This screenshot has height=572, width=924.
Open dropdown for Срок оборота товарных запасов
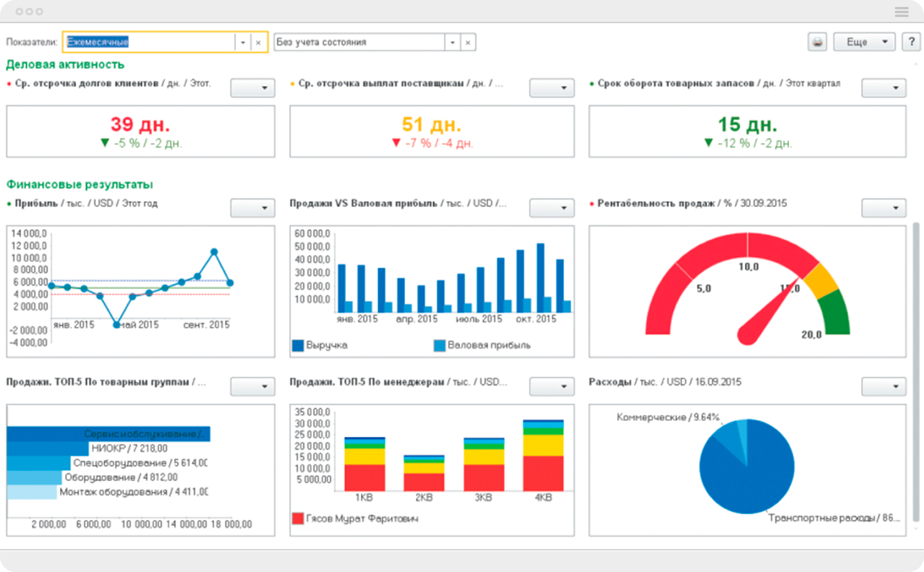(x=884, y=88)
